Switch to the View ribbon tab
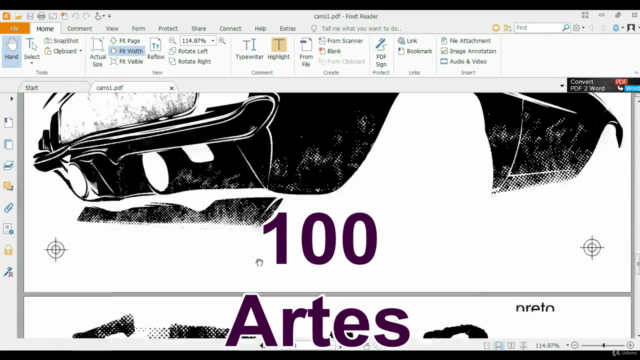 click(x=112, y=29)
